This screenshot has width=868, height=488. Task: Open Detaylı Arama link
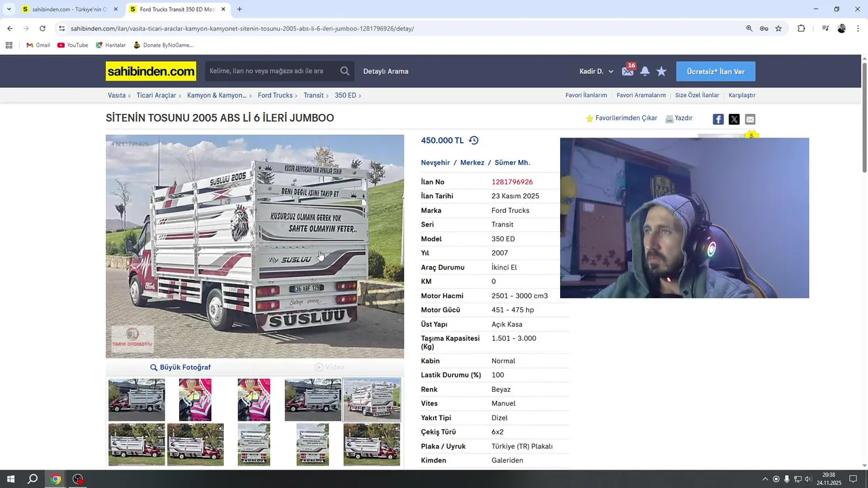[386, 71]
